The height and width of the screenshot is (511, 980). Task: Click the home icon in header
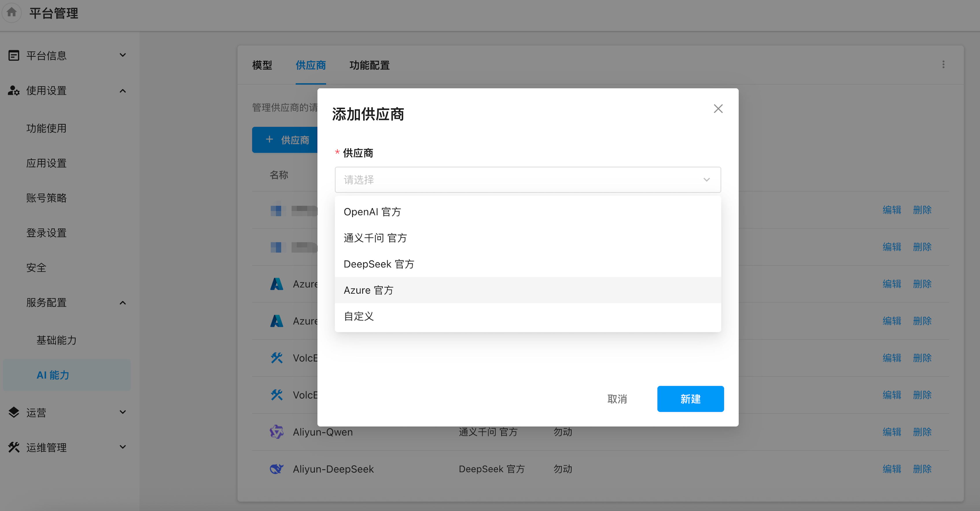[x=12, y=12]
